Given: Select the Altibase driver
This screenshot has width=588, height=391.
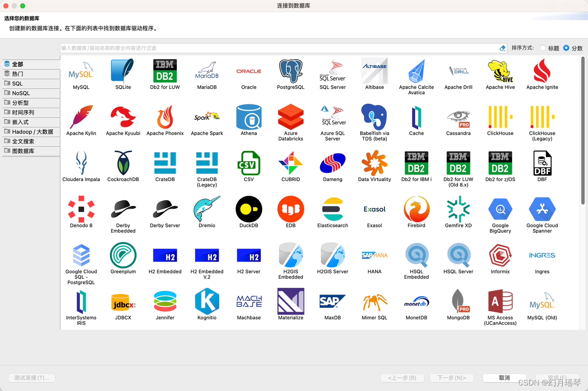Looking at the screenshot, I should 374,74.
